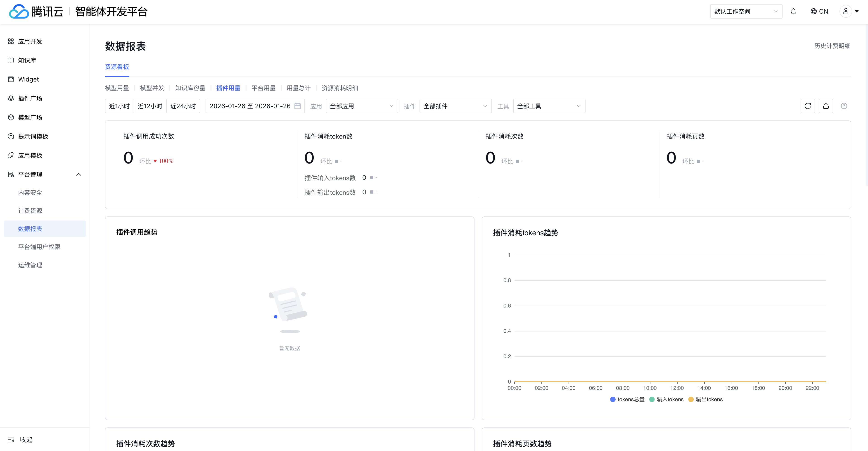Expand the 全部应用 dropdown
The width and height of the screenshot is (868, 451).
click(362, 106)
